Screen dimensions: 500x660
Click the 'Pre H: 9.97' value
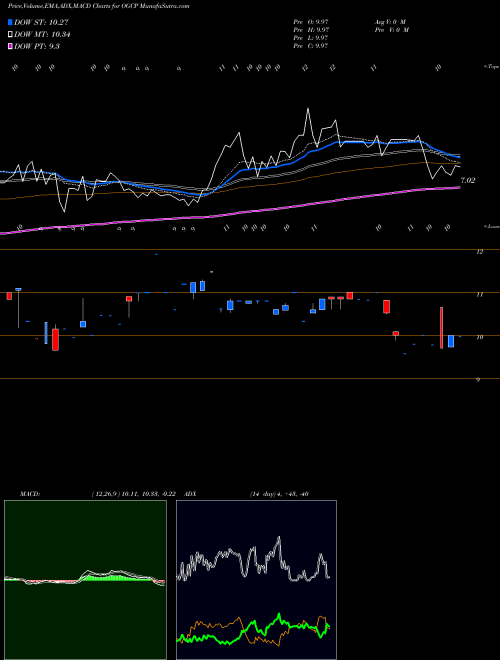tap(311, 30)
